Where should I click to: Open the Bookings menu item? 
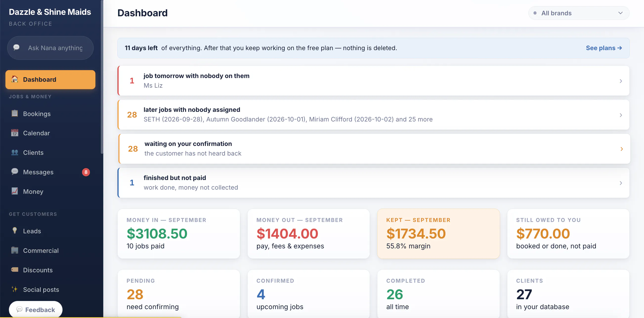click(x=50, y=114)
